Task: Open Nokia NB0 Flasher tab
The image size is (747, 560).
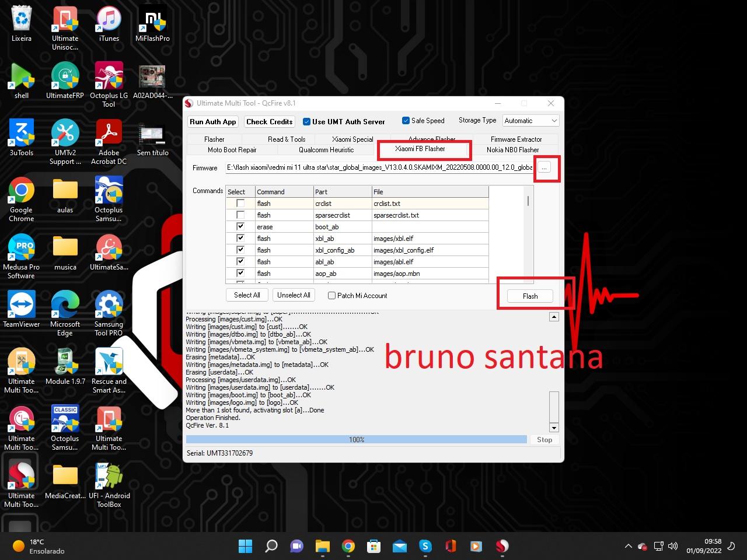Action: point(512,150)
